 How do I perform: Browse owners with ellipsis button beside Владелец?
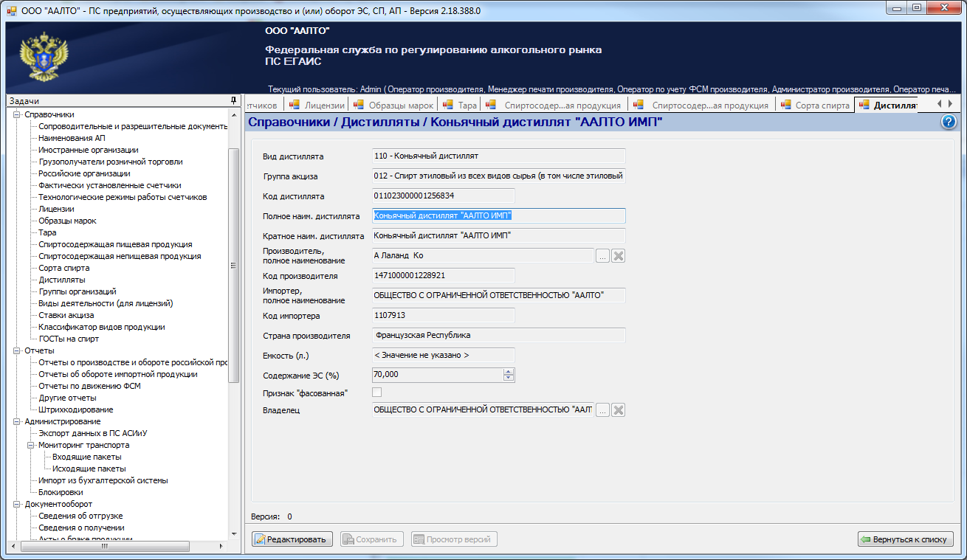[602, 410]
